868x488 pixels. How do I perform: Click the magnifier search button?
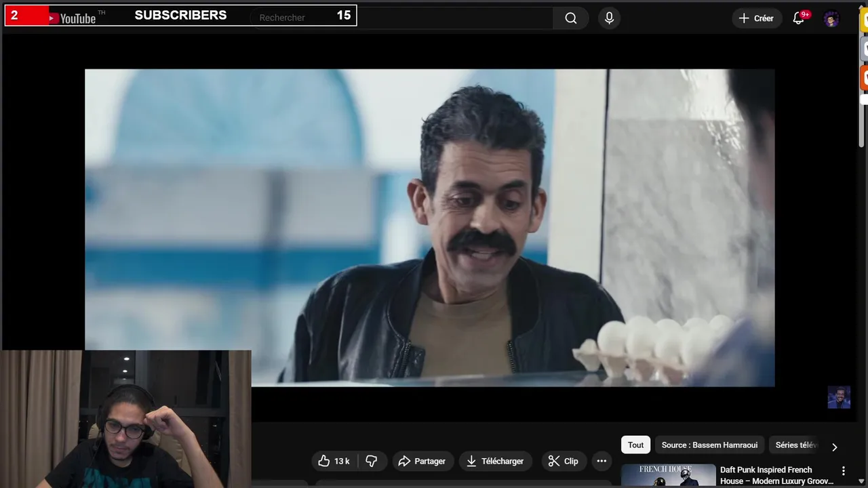pos(571,18)
